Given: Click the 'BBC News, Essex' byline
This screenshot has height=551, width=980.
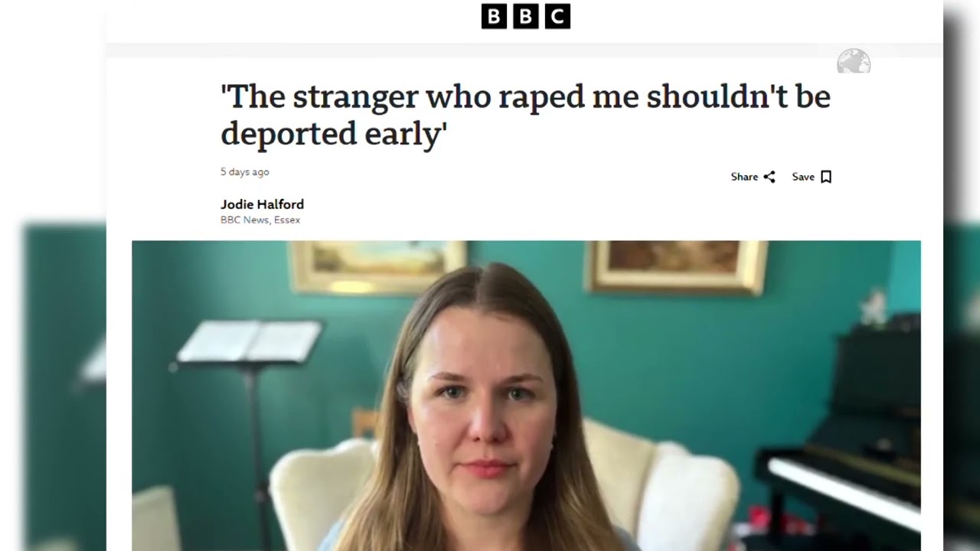Looking at the screenshot, I should (x=260, y=220).
